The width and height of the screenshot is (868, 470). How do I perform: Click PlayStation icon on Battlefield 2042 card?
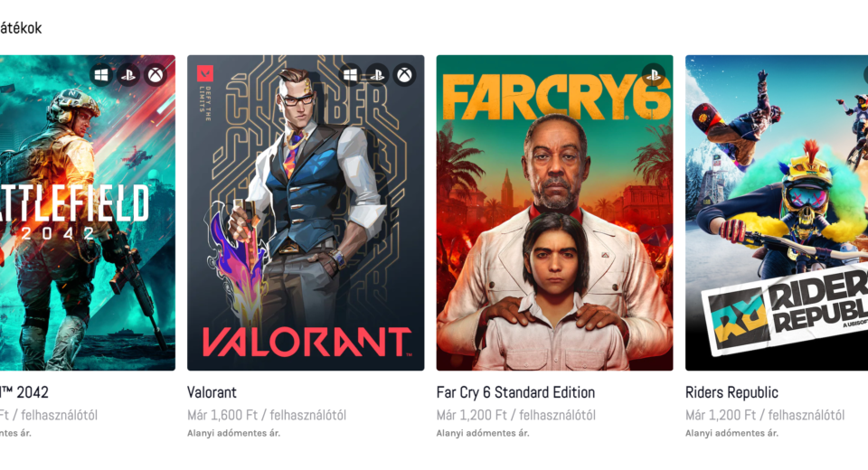pyautogui.click(x=128, y=74)
